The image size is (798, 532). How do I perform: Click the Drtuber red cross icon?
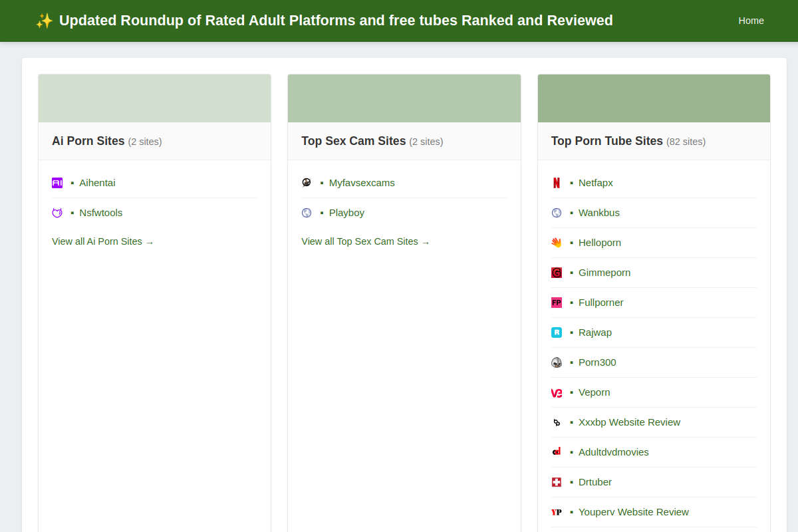(x=557, y=482)
